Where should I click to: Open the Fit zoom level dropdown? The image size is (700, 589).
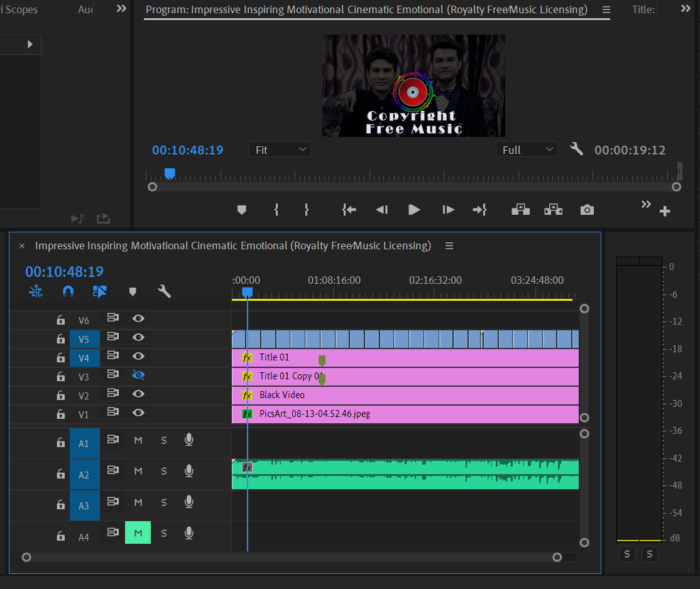[x=280, y=149]
